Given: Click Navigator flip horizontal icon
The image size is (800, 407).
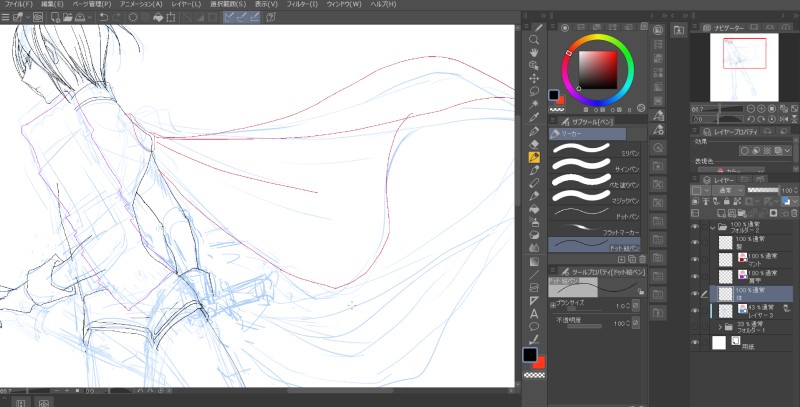Looking at the screenshot, I should tap(784, 119).
